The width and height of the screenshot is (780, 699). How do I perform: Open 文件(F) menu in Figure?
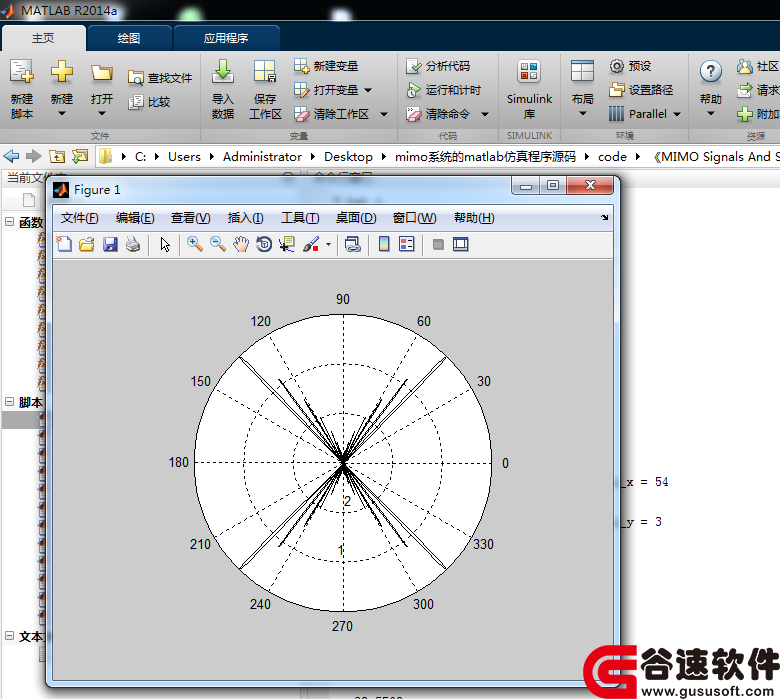tap(79, 218)
